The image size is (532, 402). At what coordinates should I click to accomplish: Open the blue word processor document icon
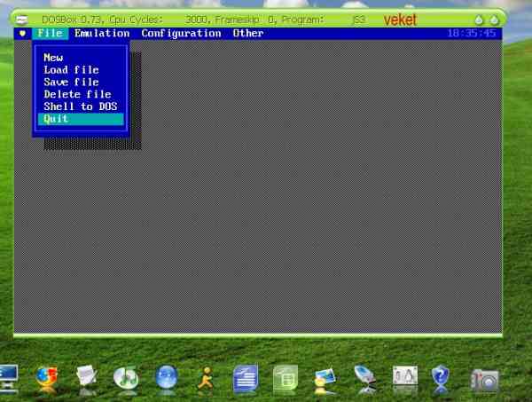click(246, 378)
